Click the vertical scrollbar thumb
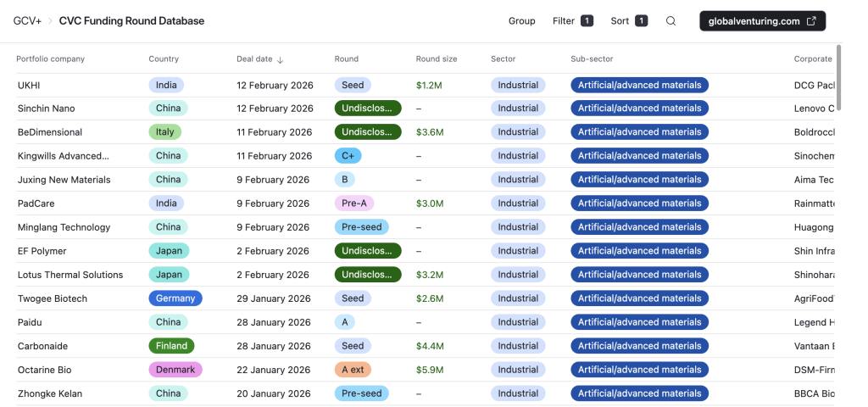Image resolution: width=868 pixels, height=407 pixels. click(x=838, y=76)
